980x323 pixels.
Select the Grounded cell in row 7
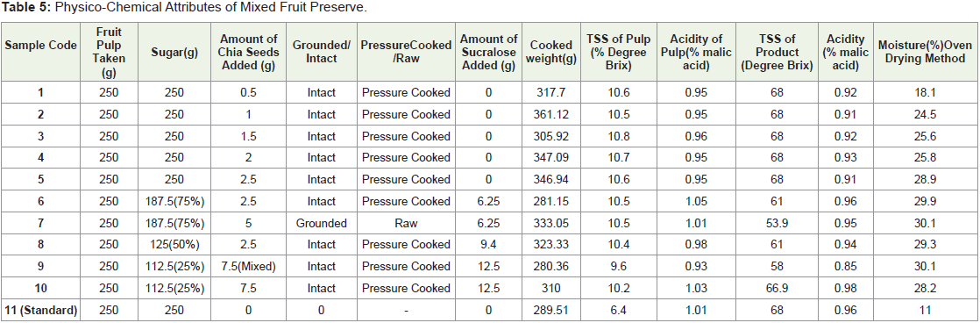321,224
